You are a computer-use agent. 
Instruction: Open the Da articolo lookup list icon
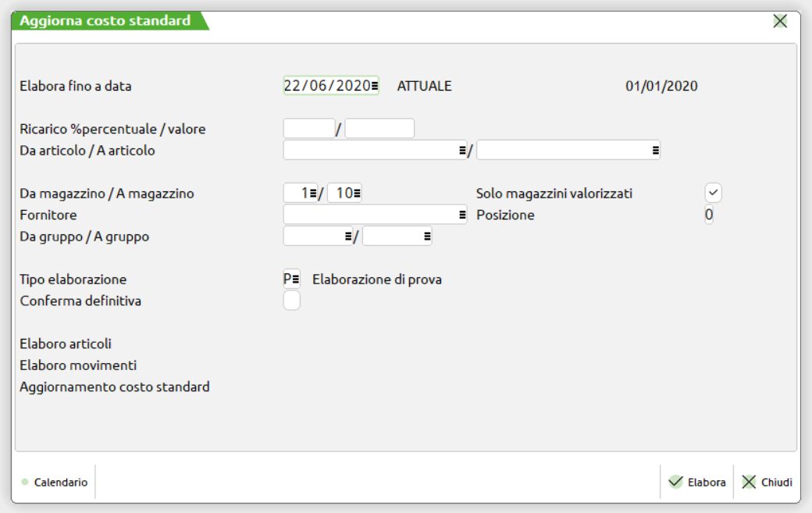pos(462,151)
